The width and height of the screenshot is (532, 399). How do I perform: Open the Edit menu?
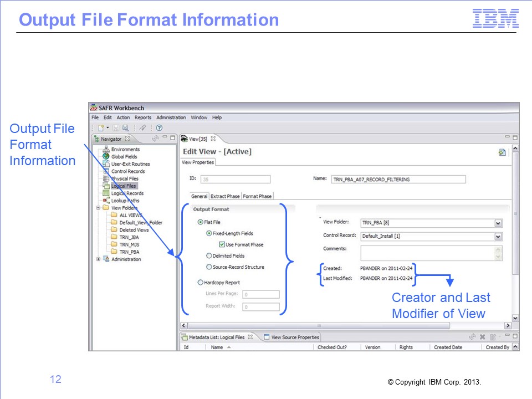point(108,117)
